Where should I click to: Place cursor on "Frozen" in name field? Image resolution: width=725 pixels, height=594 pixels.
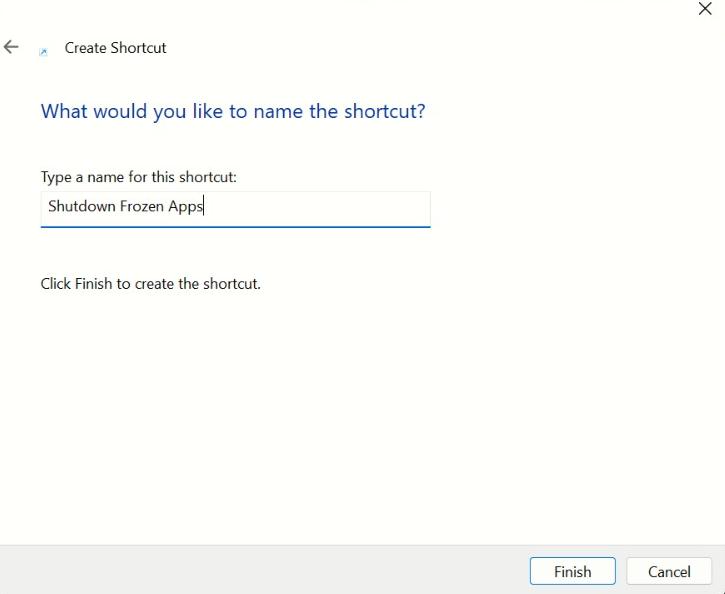142,207
